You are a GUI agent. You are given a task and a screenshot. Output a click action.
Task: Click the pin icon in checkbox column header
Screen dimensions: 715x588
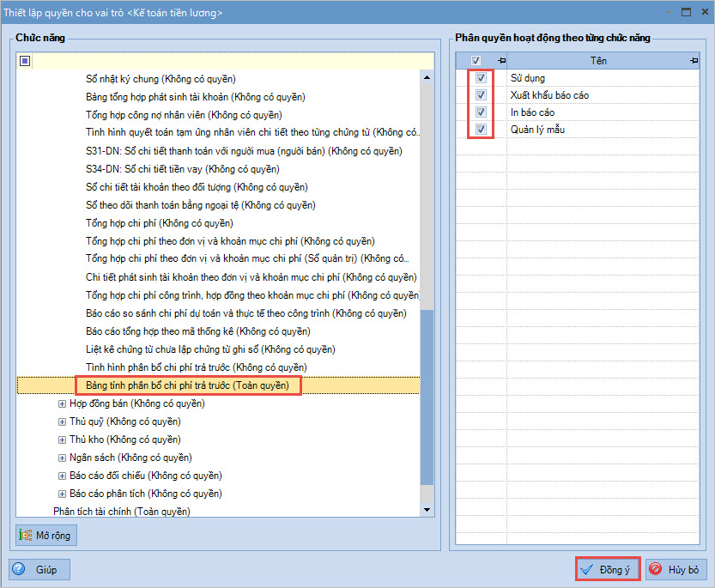(500, 61)
